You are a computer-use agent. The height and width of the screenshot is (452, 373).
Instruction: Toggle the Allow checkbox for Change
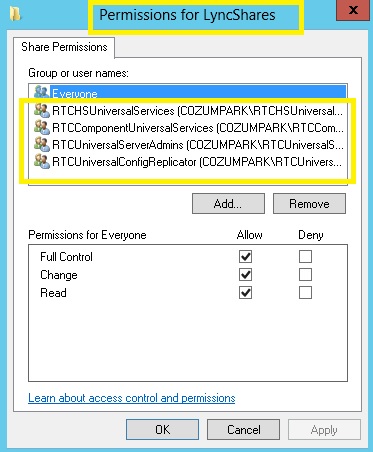coord(245,275)
